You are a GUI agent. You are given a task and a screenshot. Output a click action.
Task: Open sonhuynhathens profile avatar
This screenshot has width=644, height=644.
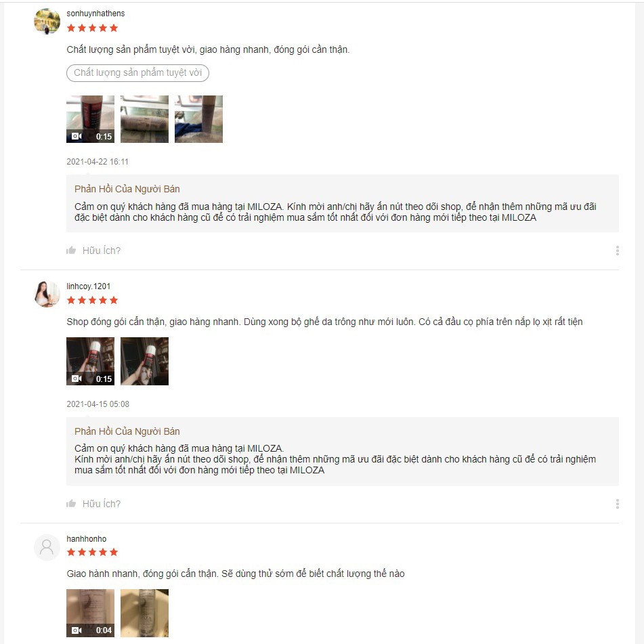[47, 21]
